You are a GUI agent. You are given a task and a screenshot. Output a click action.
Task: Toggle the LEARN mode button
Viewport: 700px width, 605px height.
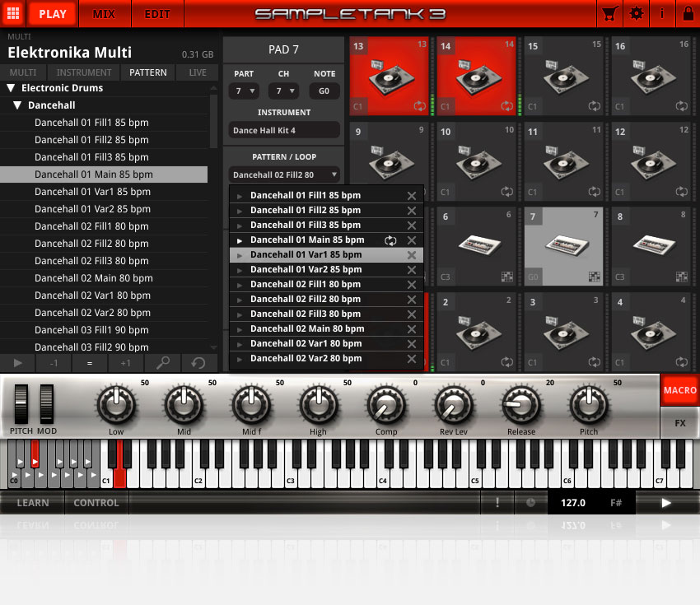pyautogui.click(x=31, y=502)
